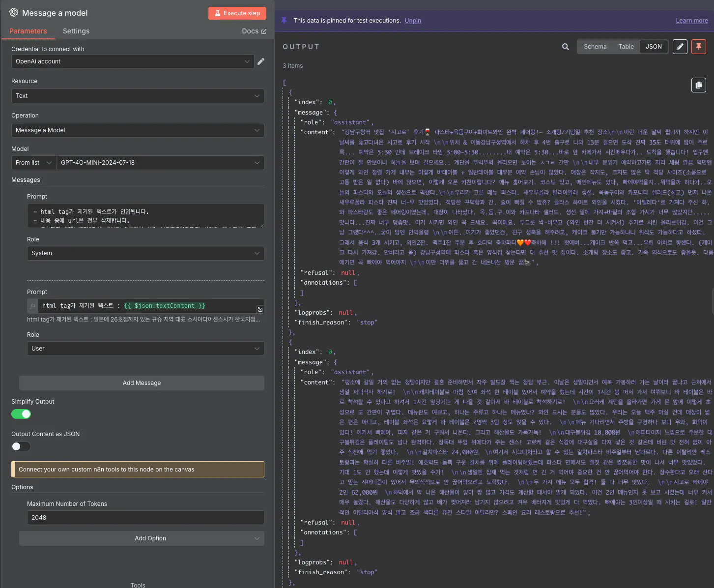Run the node with Execute step

(x=237, y=13)
